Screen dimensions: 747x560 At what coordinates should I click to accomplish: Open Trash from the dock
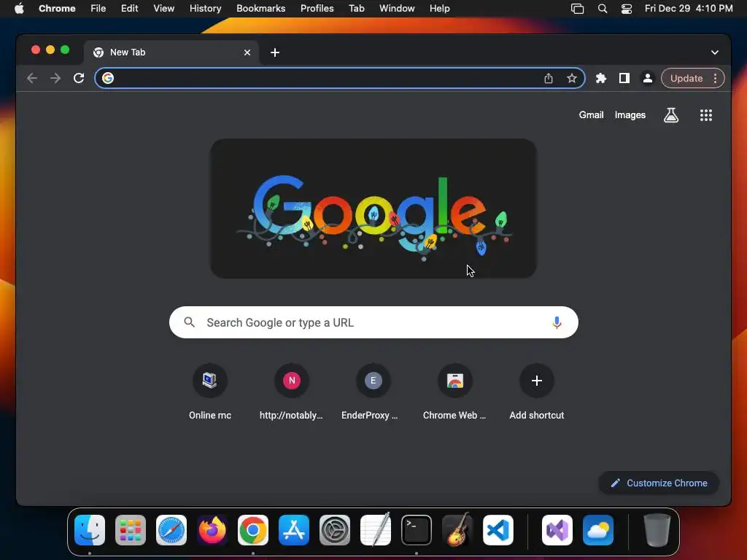pyautogui.click(x=657, y=530)
